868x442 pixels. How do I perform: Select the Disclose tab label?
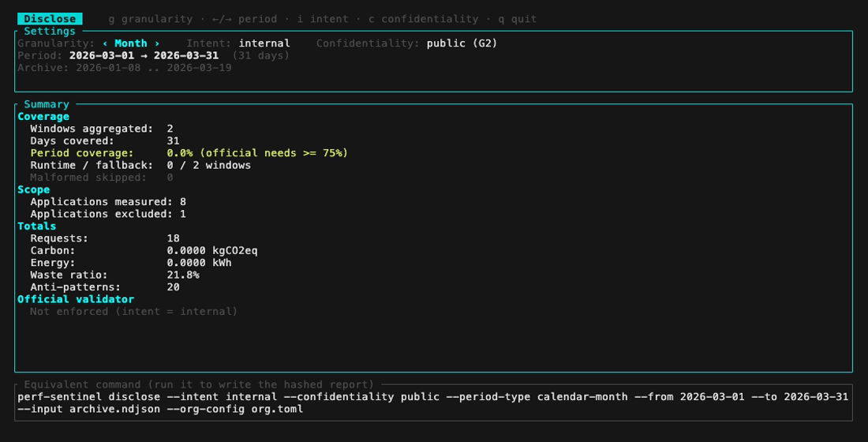(50, 19)
